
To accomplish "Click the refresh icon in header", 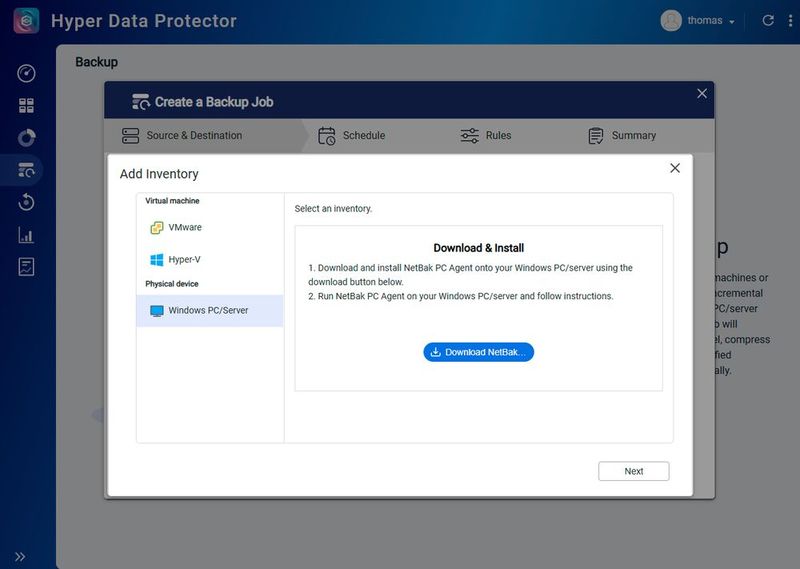I will pos(768,20).
